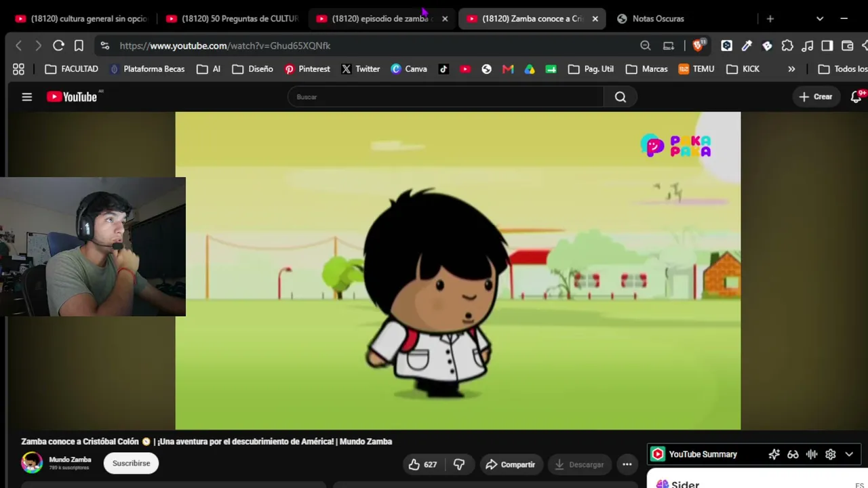
Task: Like the video with thumbs-up button
Action: [x=422, y=464]
